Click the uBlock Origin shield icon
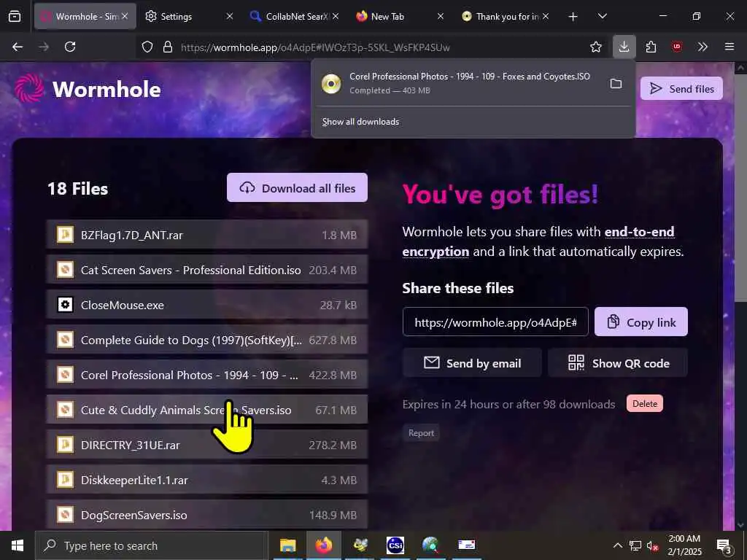 point(676,47)
